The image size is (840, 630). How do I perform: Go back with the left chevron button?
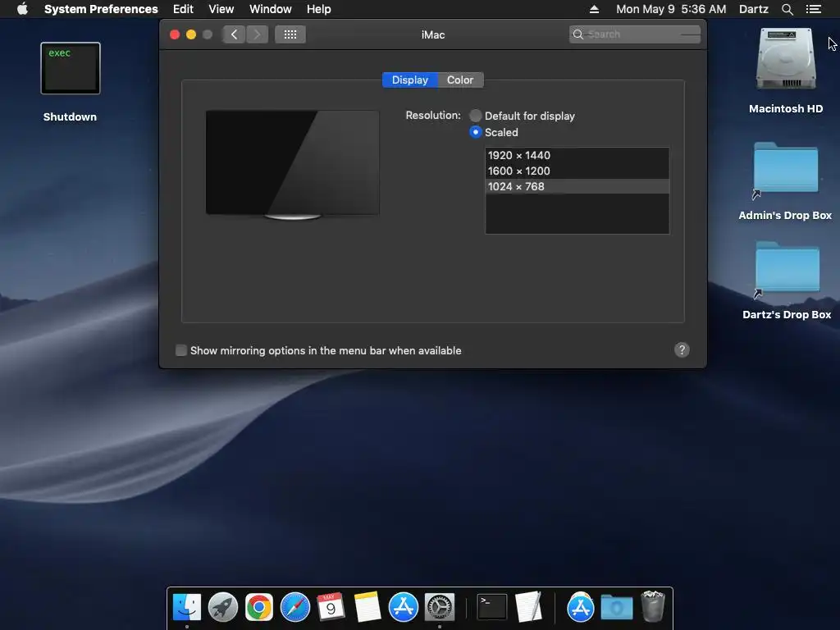[x=234, y=34]
